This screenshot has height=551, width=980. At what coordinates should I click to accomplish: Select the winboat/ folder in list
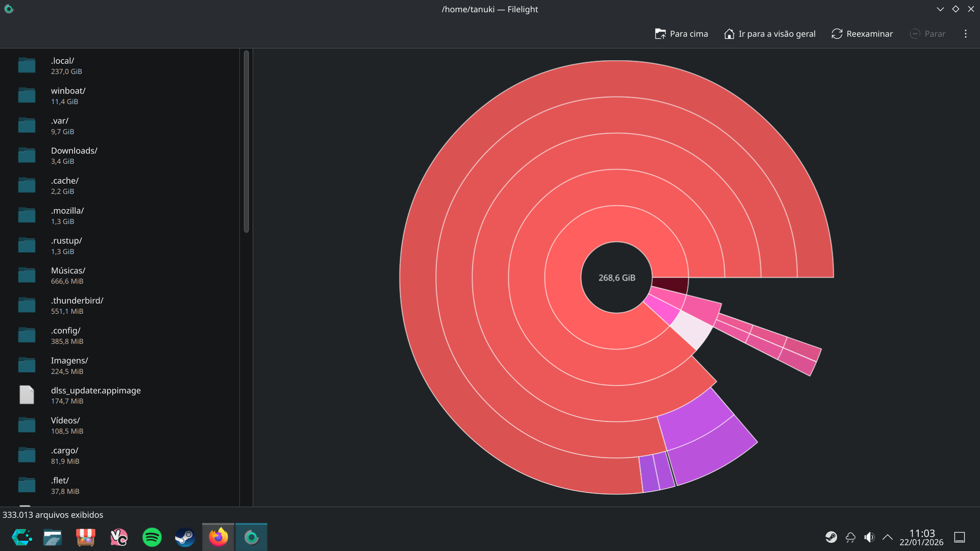68,95
